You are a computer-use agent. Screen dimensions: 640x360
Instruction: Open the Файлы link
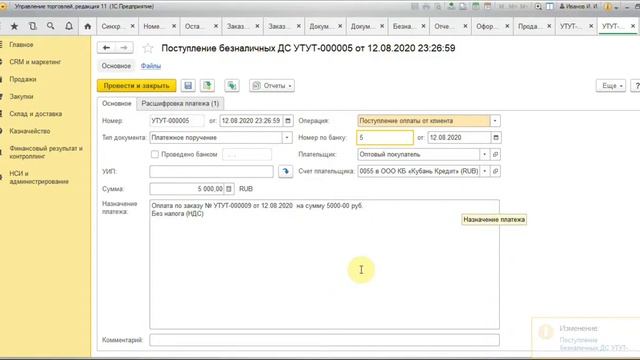click(x=151, y=66)
